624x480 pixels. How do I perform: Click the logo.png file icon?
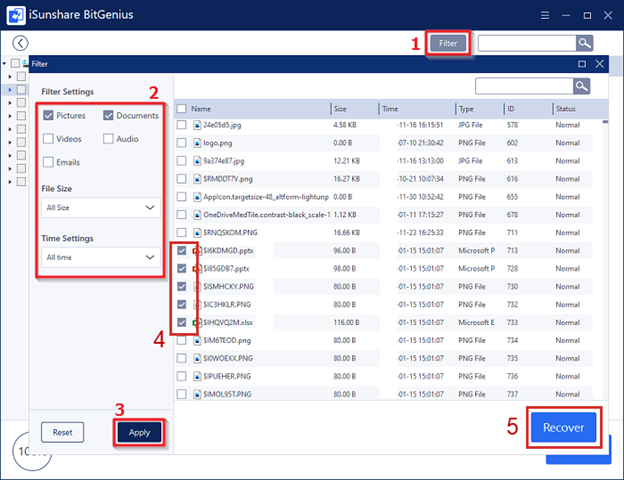pos(196,143)
